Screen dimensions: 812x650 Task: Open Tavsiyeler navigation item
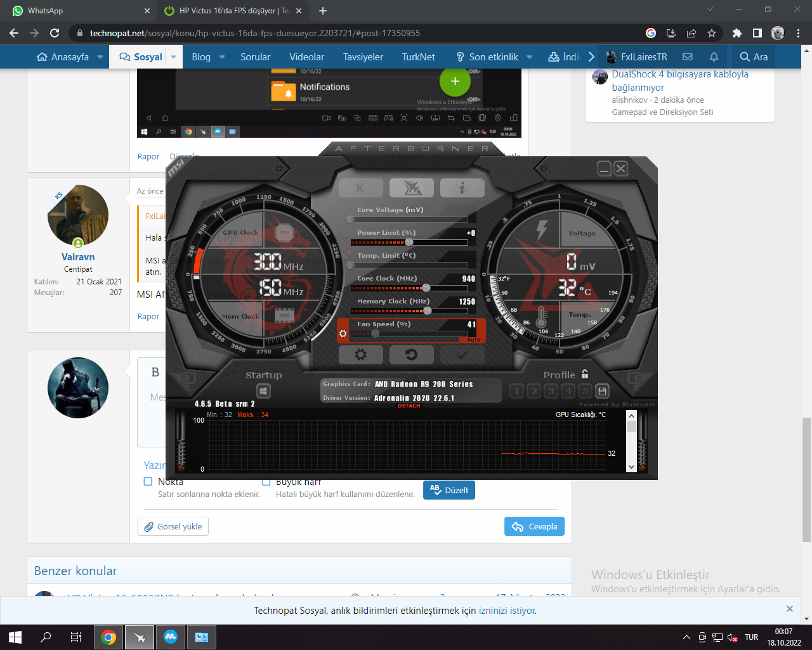click(363, 57)
